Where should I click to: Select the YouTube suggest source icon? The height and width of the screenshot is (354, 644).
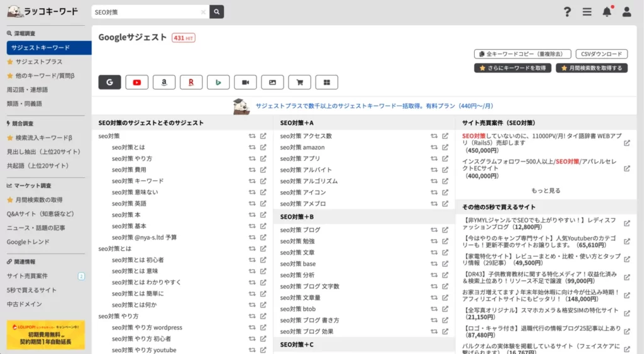(136, 82)
